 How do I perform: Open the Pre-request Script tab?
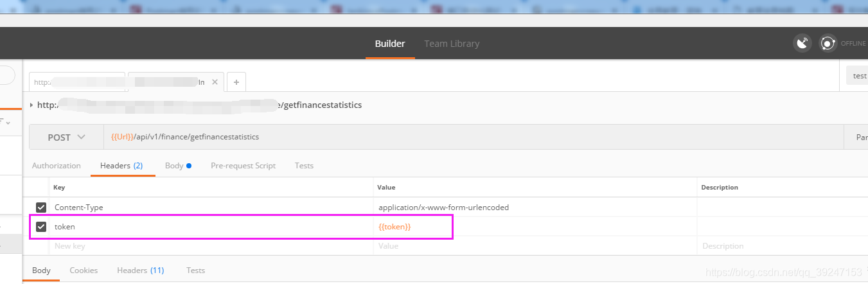[243, 166]
